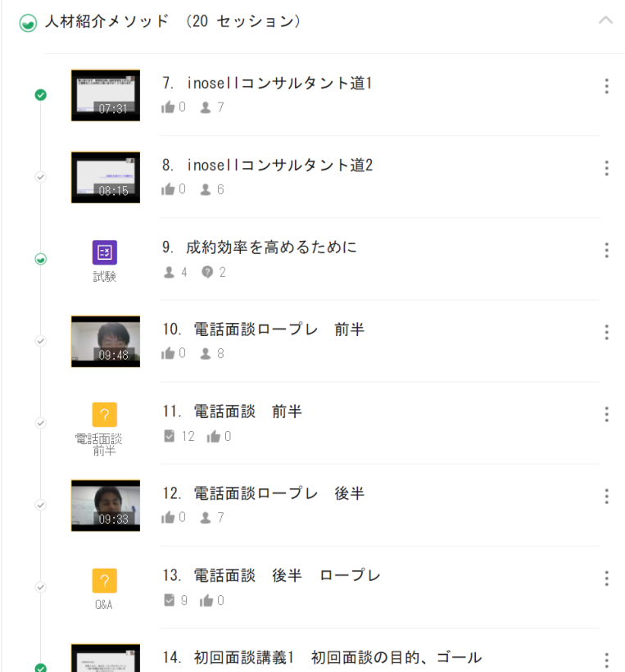Click the question count icon for session 9
Image resolution: width=625 pixels, height=672 pixels.
pos(207,272)
